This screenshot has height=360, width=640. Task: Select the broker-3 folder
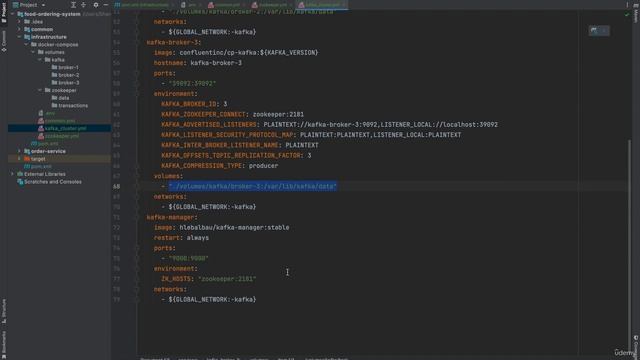click(x=65, y=82)
